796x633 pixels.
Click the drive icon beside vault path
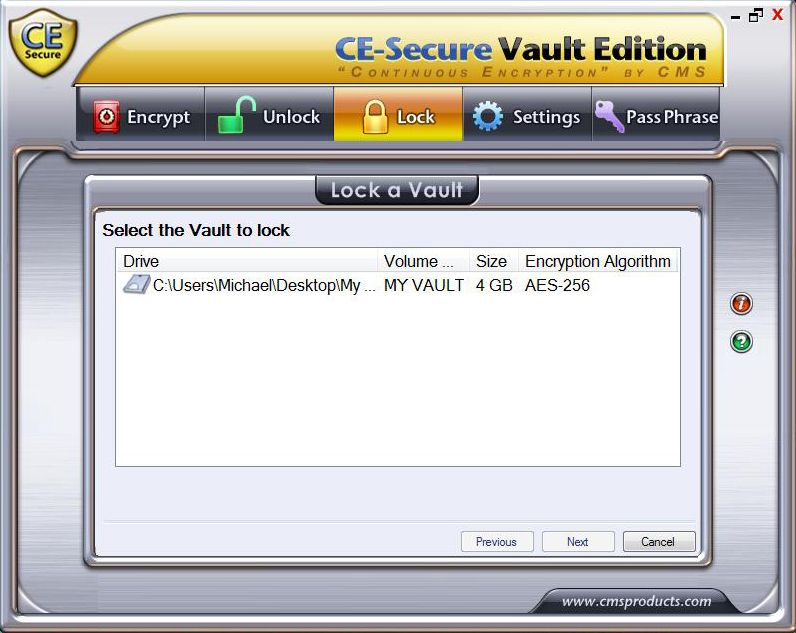(137, 284)
